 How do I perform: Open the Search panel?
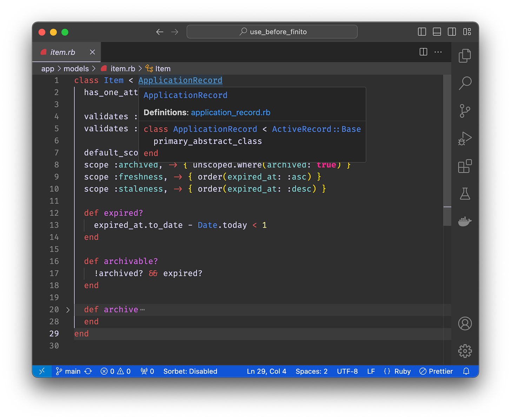tap(465, 83)
